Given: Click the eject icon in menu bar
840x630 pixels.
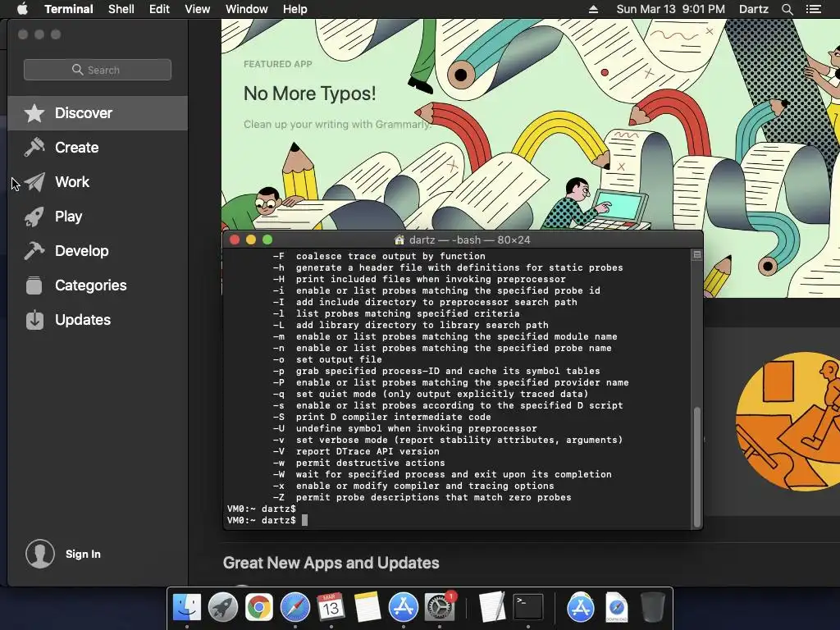Looking at the screenshot, I should 593,9.
